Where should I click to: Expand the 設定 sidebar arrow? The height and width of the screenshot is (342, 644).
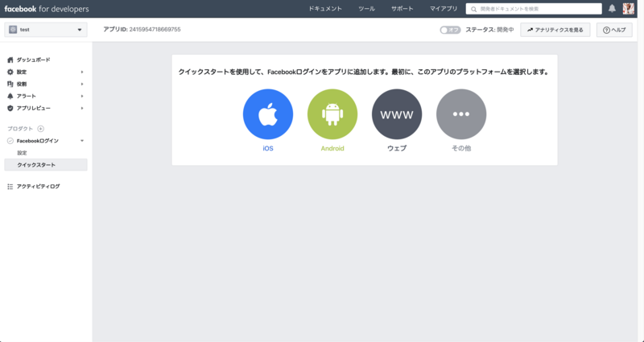(x=82, y=72)
